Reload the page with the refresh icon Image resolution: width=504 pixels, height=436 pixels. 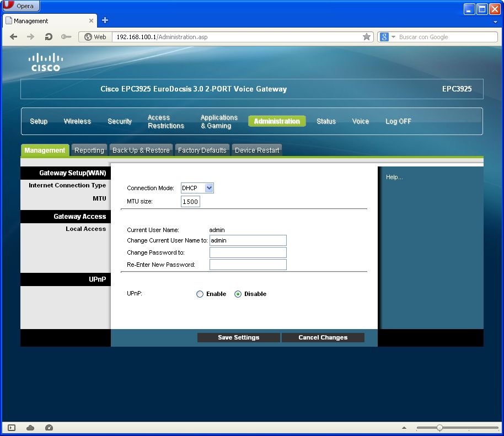click(48, 36)
